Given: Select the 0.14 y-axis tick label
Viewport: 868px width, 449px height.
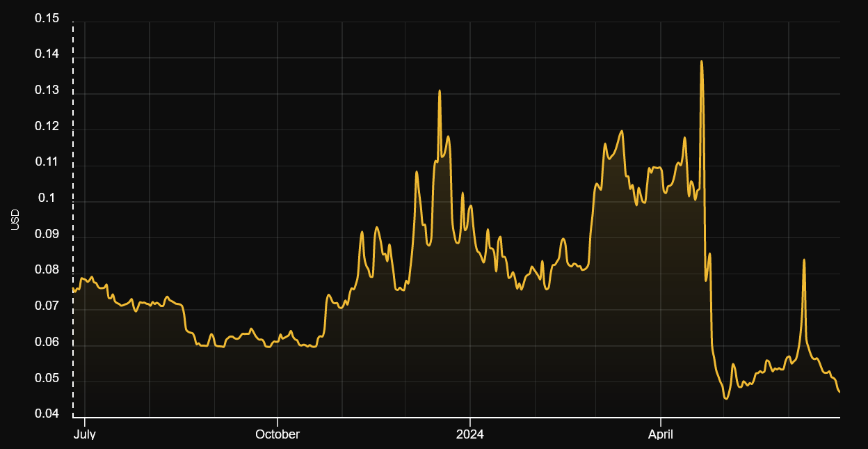Looking at the screenshot, I should 47,55.
